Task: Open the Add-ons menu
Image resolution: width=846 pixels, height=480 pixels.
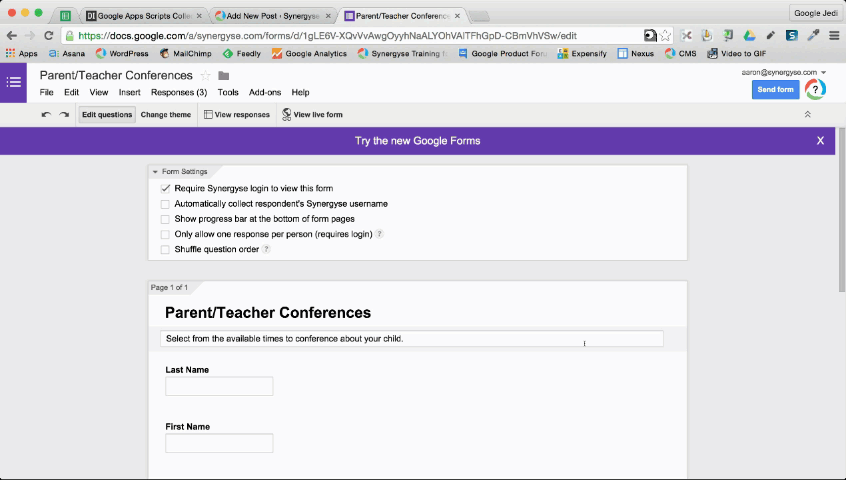Action: pos(265,93)
